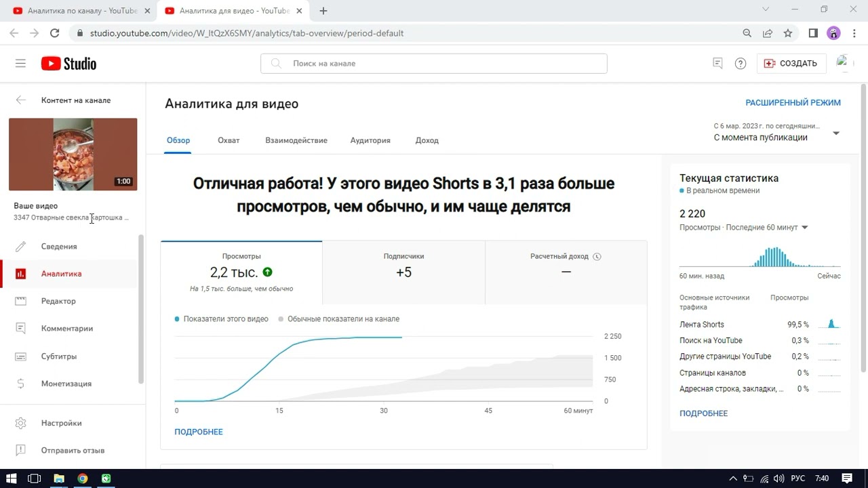Open browser zoom magnifier icon
Screen dimensions: 868x488
(747, 33)
